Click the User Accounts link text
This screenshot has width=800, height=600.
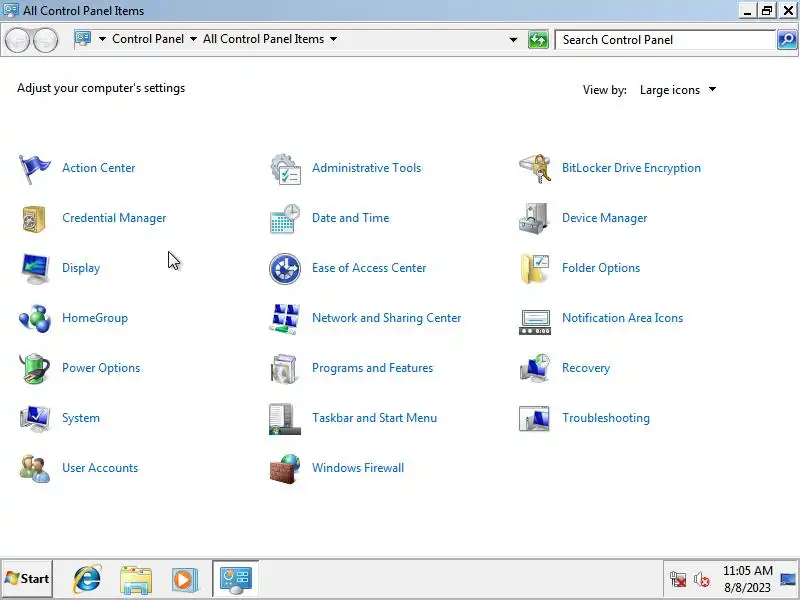100,468
